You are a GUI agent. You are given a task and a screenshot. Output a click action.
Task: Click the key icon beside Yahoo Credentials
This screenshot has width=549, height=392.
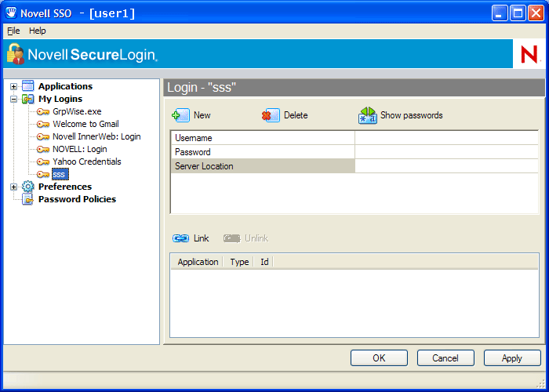(x=43, y=162)
